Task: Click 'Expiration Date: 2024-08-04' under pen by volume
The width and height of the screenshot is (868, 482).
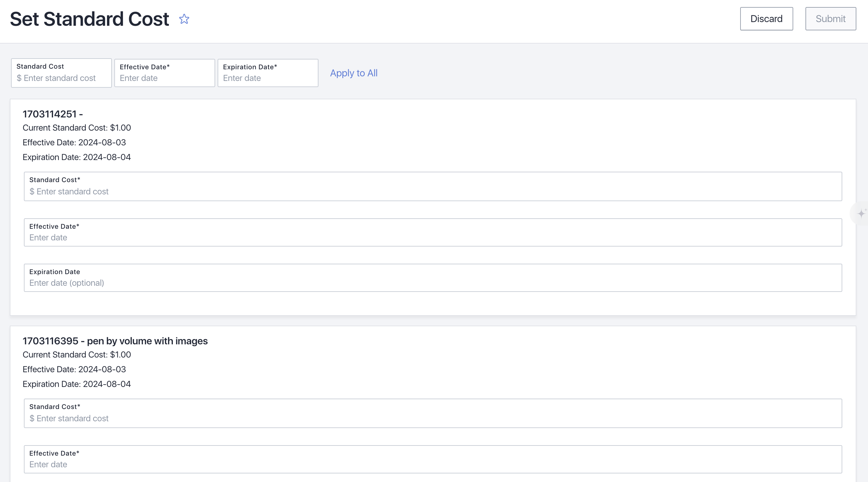Action: point(77,384)
